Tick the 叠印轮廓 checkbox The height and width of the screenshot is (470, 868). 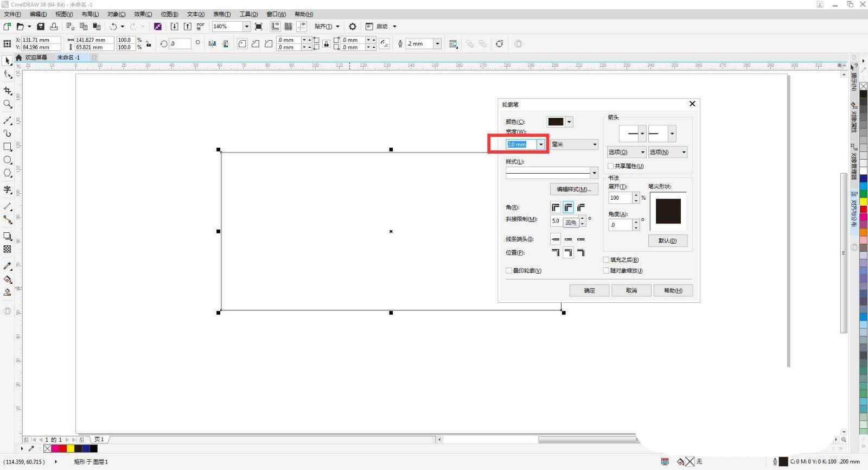pyautogui.click(x=509, y=271)
